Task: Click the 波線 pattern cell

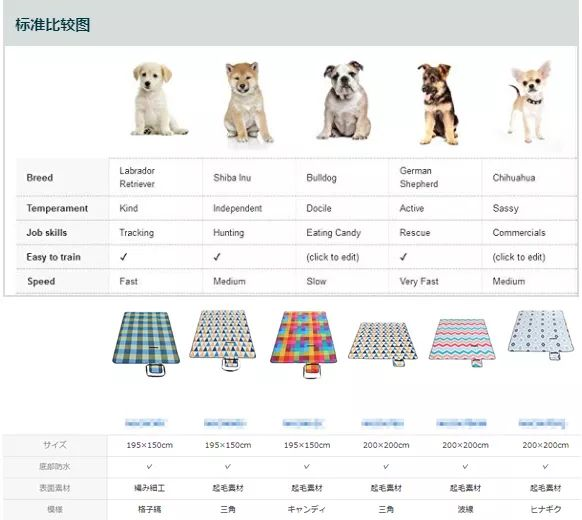Action: click(x=465, y=509)
